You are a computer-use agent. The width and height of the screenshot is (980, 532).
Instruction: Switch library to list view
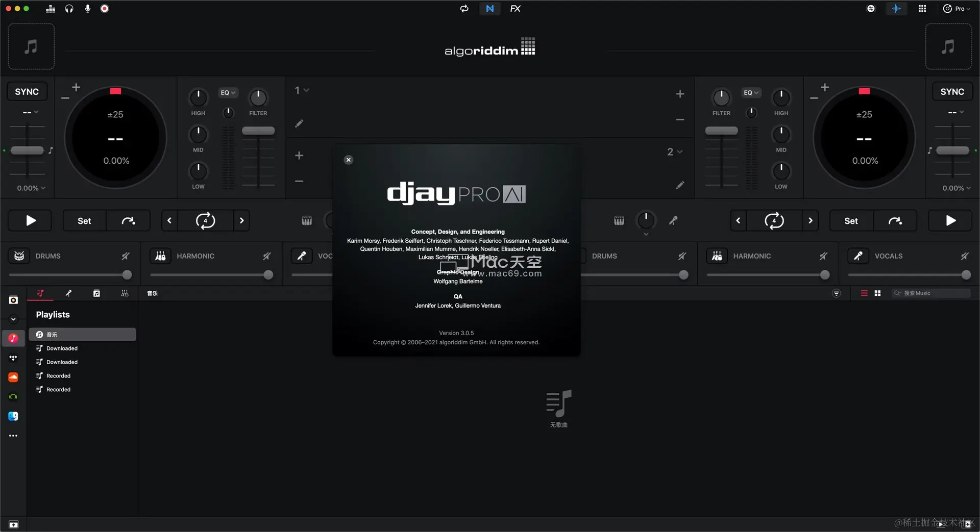coord(864,293)
